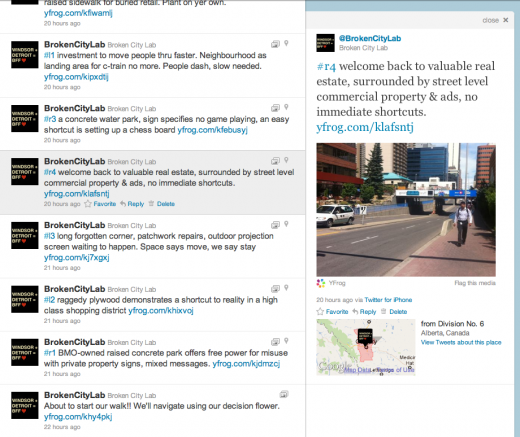This screenshot has height=437, width=520.
Task: Click the #r1 hashtag in the BMO tweet
Action: pyautogui.click(x=50, y=353)
